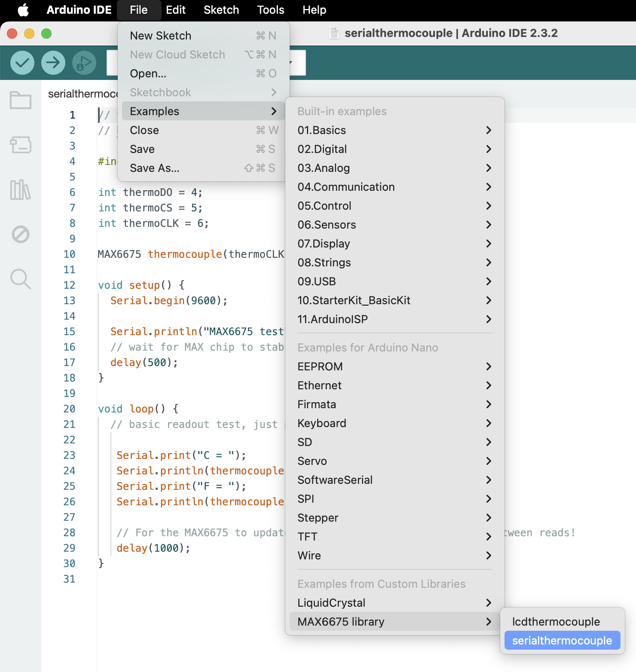Expand the TFT examples submenu
The width and height of the screenshot is (636, 672).
[394, 537]
